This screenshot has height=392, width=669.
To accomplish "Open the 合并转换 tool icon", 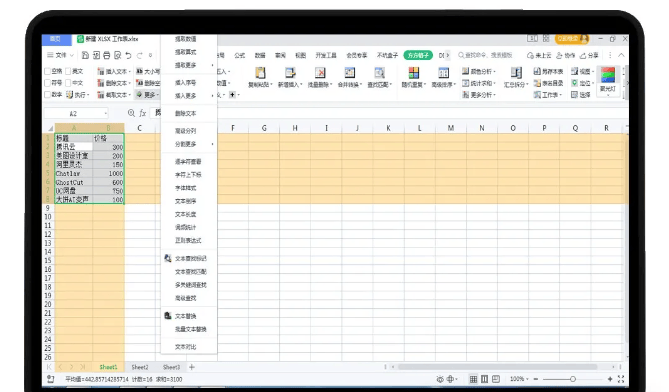I will click(x=349, y=73).
